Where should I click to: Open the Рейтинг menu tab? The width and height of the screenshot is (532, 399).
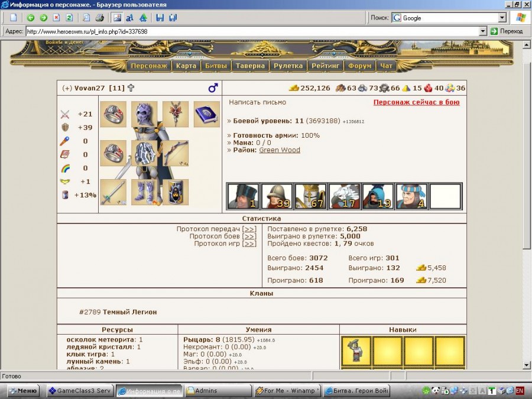[x=325, y=66]
